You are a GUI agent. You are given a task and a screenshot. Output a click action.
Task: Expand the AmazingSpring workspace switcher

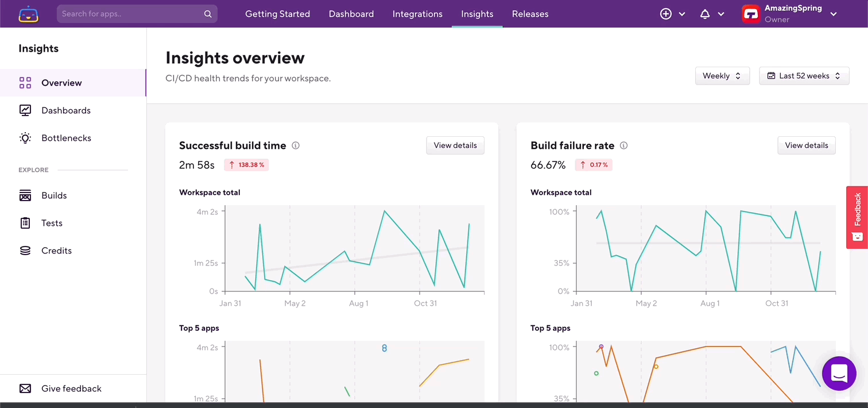[x=833, y=13]
